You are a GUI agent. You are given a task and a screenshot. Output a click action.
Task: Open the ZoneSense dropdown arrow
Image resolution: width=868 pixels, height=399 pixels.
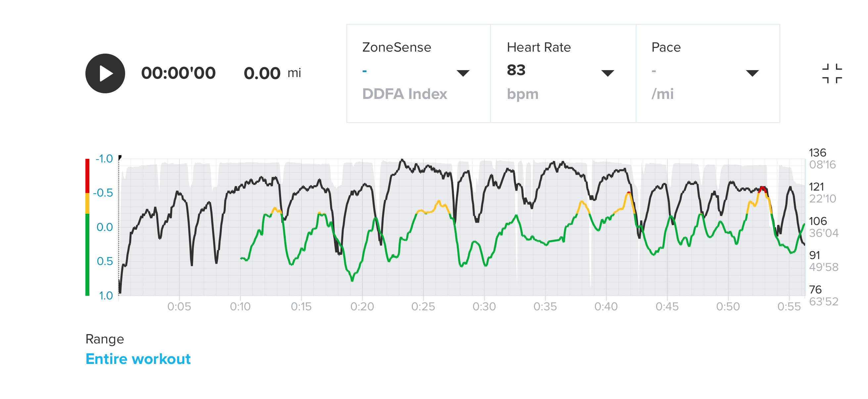tap(463, 73)
